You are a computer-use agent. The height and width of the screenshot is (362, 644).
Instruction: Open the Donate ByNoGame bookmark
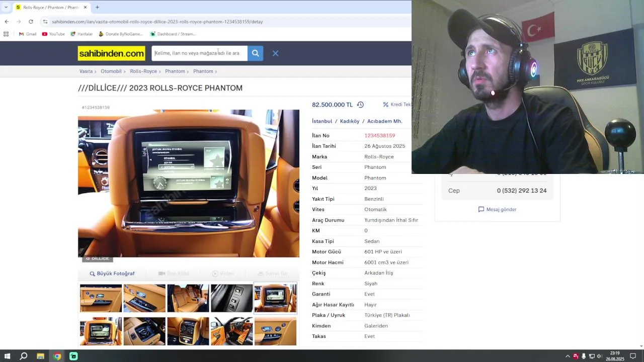[x=121, y=34]
